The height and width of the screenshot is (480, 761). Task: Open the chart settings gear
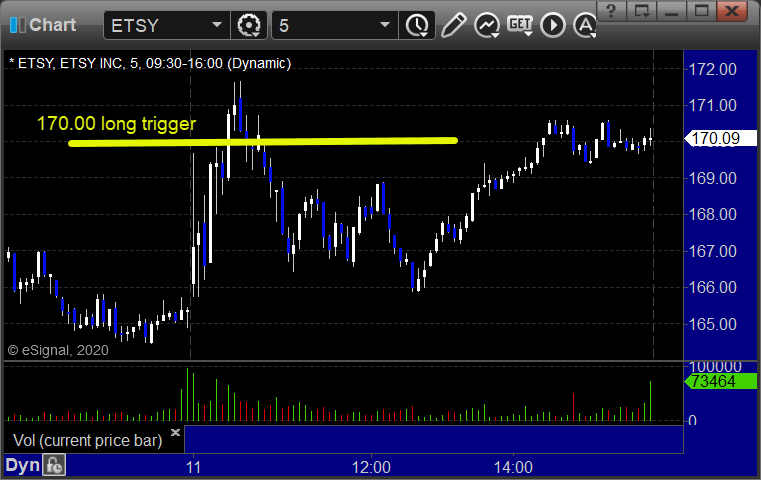[249, 25]
